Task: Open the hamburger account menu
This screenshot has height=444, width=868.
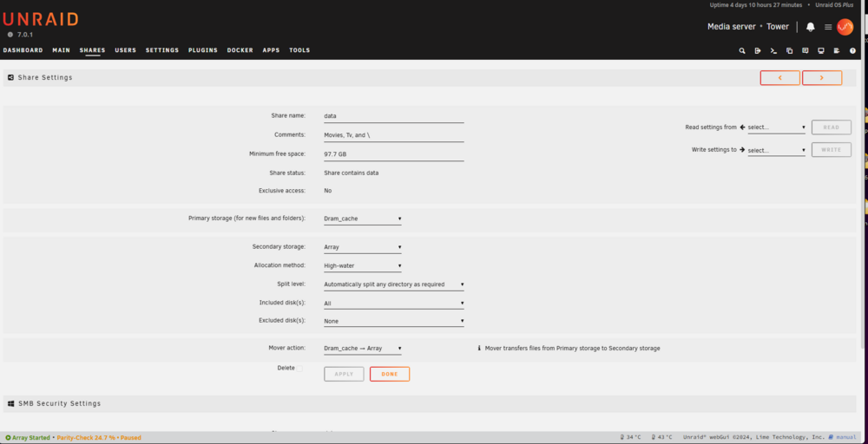Action: 828,27
